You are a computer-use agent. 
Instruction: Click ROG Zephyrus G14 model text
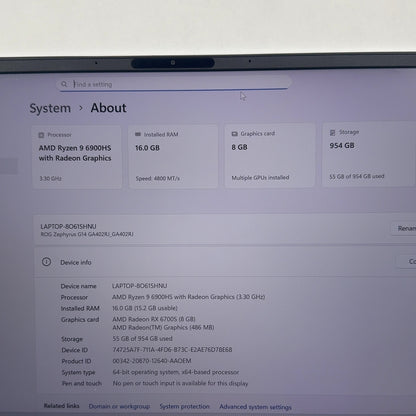click(87, 234)
